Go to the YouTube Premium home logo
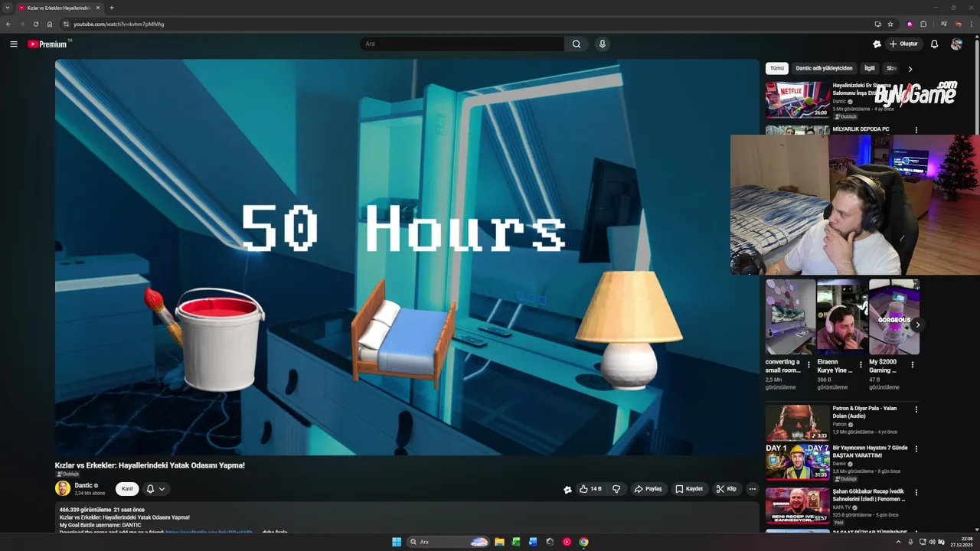The width and height of the screenshot is (980, 551). click(49, 44)
